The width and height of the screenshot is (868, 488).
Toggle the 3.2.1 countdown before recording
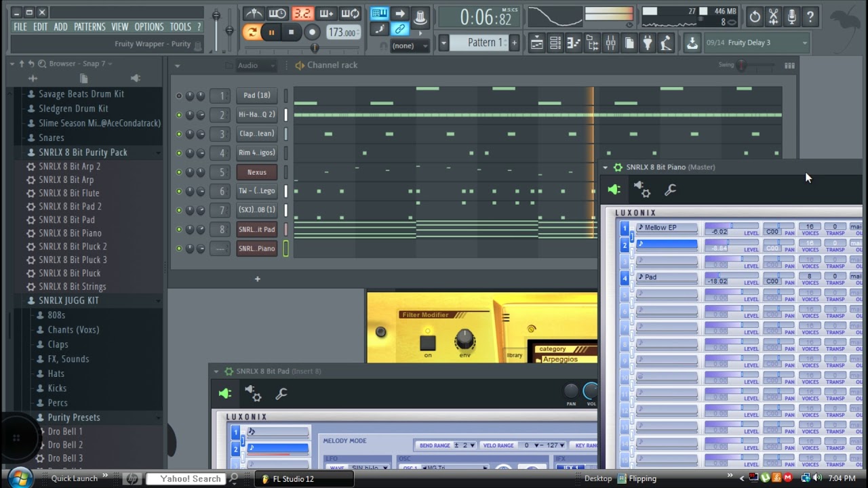point(302,14)
